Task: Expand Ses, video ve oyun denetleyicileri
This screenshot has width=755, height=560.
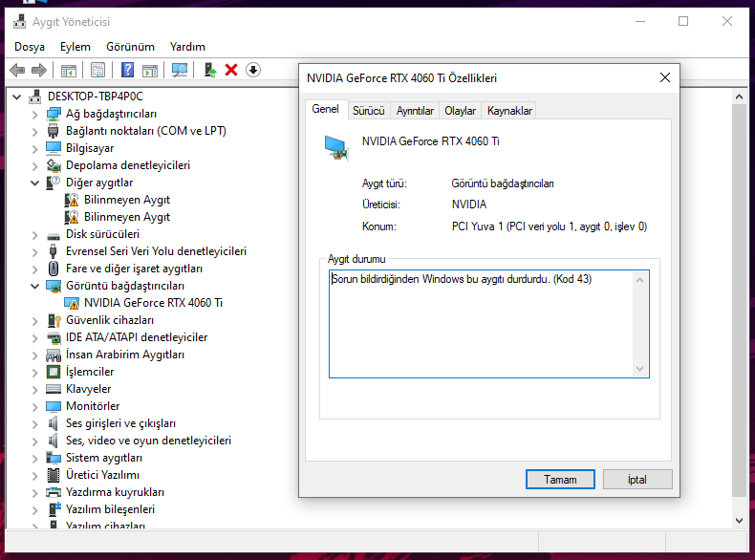Action: pos(34,442)
